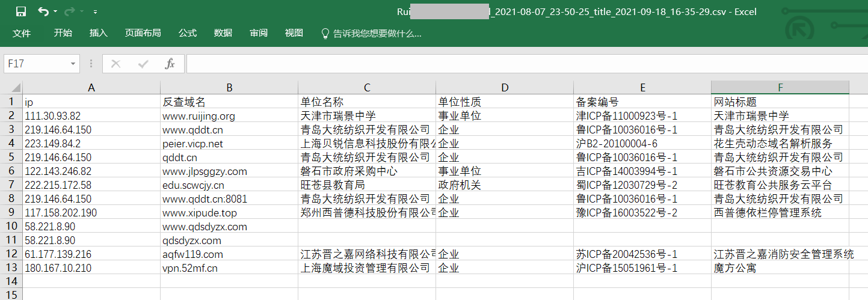The width and height of the screenshot is (868, 300).
Task: Click the Select All corner triangle
Action: (11, 88)
